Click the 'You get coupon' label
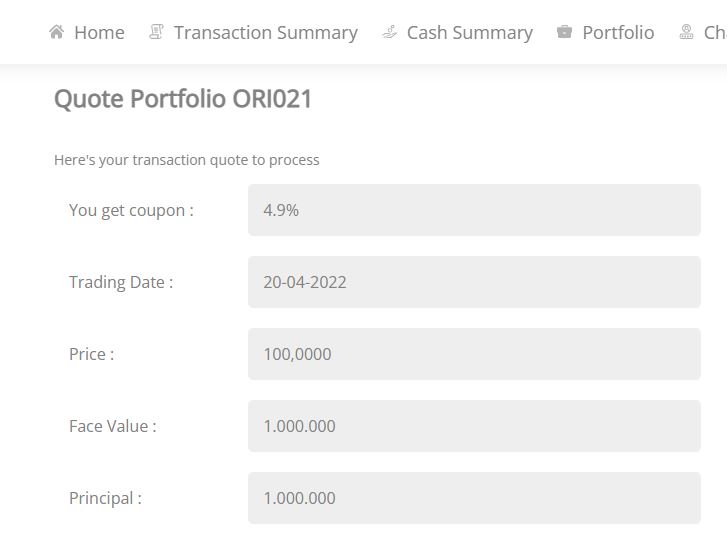This screenshot has height=537, width=727. 131,211
